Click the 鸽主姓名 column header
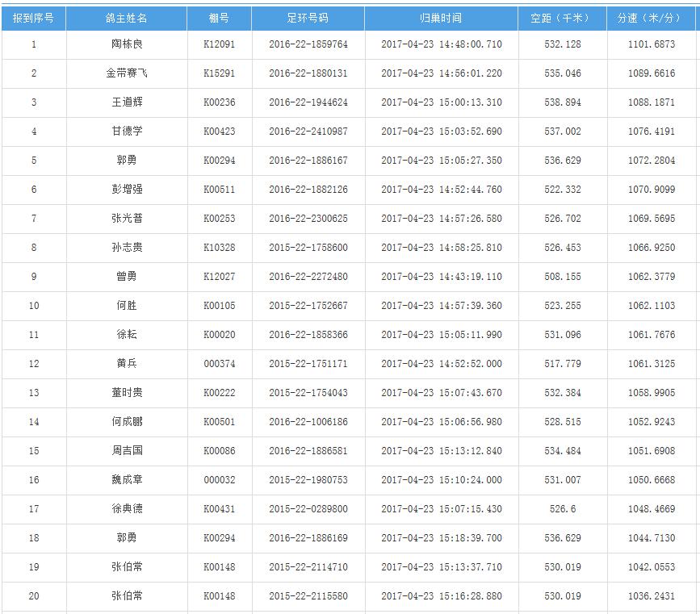This screenshot has width=700, height=614. (127, 18)
